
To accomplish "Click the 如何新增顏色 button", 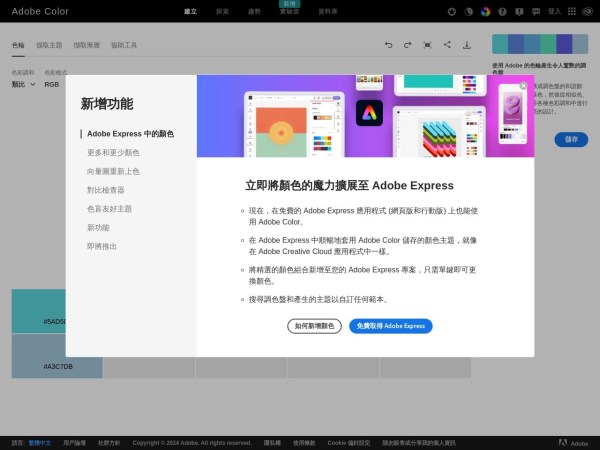I will 314,326.
